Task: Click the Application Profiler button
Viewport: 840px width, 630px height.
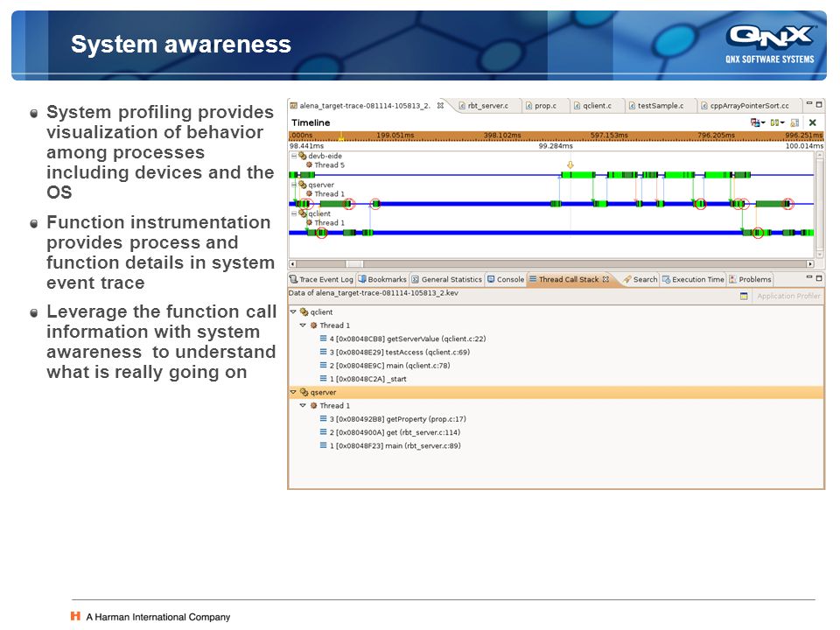Action: [x=788, y=296]
